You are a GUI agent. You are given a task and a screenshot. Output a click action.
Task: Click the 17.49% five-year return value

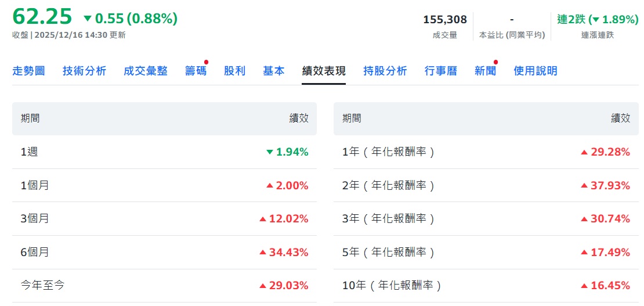pos(605,252)
